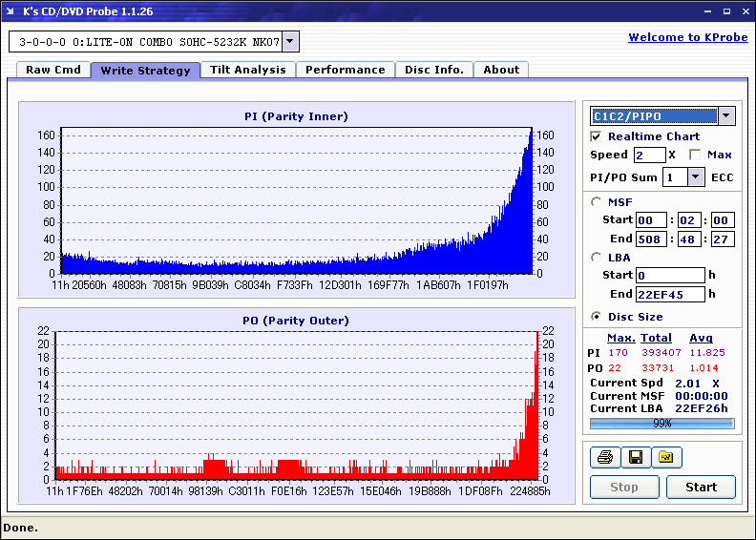Switch to the Write Strategy tab
The width and height of the screenshot is (756, 540).
tap(145, 71)
